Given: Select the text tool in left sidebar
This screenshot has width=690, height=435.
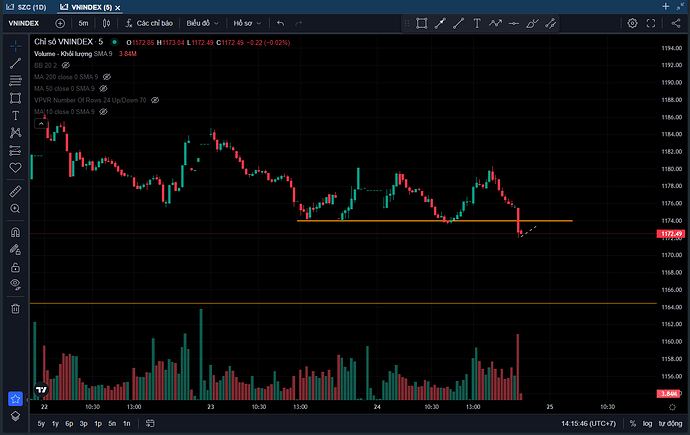Looking at the screenshot, I should (15, 116).
